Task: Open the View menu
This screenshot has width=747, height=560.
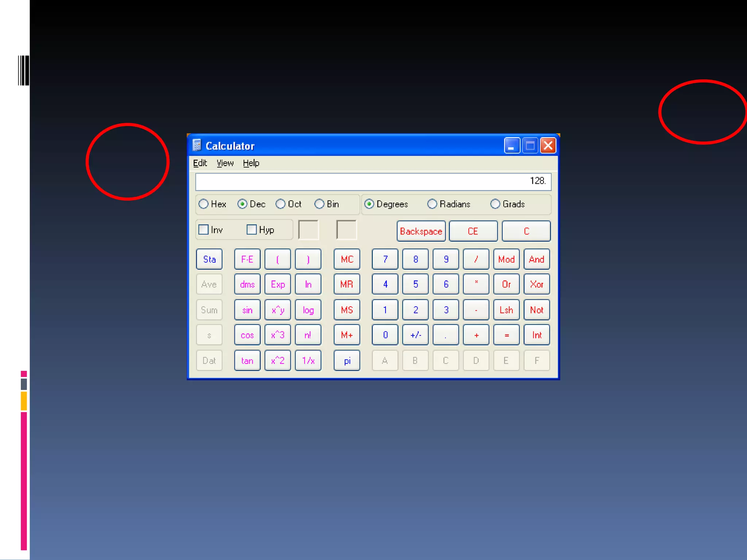Action: (225, 163)
